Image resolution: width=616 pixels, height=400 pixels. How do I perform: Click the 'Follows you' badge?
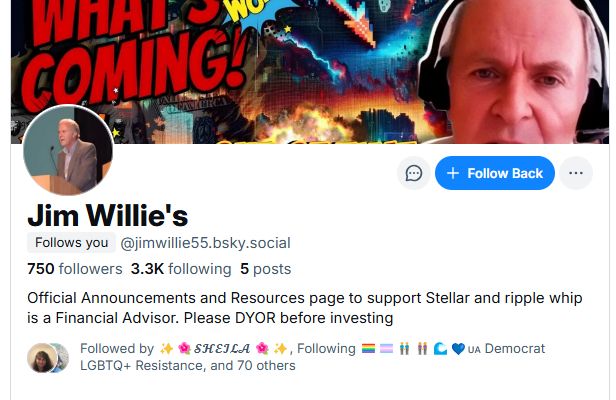72,242
